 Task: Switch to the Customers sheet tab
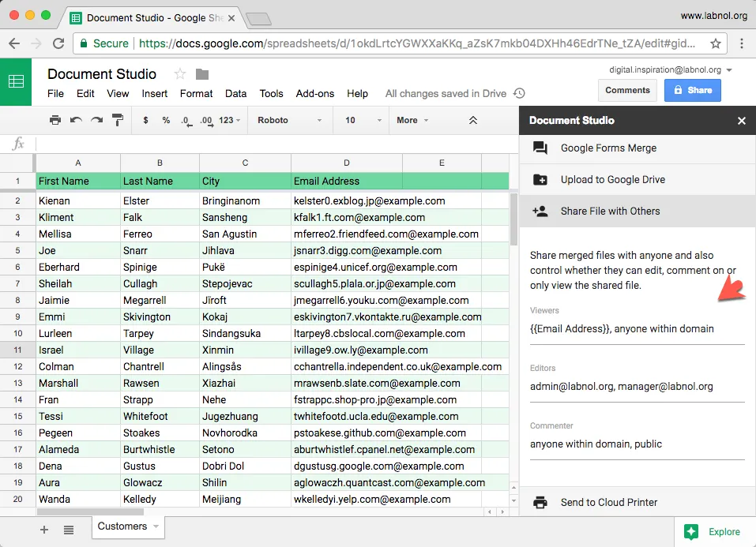click(122, 526)
